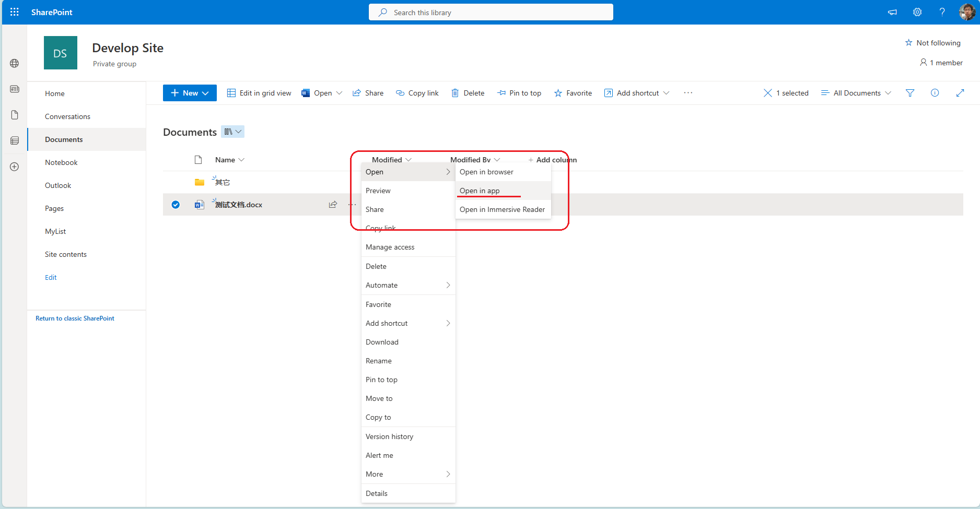Click Not following to follow the site
Screen dimensions: 980x509
click(x=934, y=42)
